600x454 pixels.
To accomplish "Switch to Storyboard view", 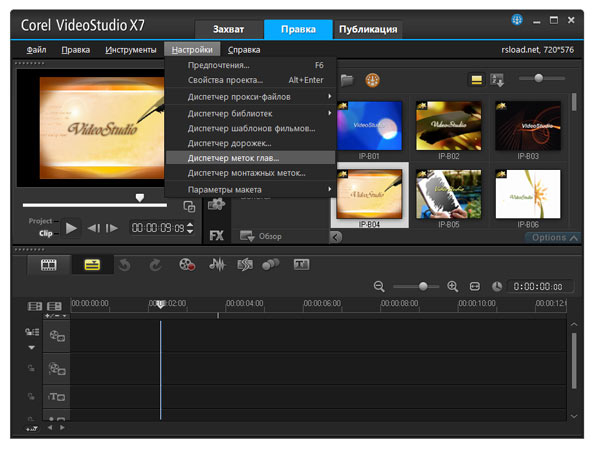I will point(49,265).
